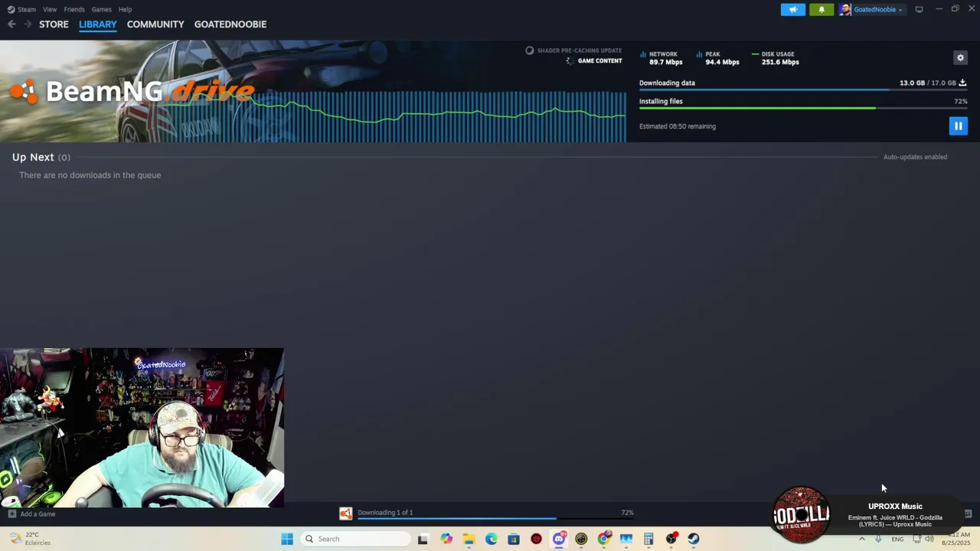The width and height of the screenshot is (980, 551).
Task: Click the ENG language indicator
Action: 897,539
